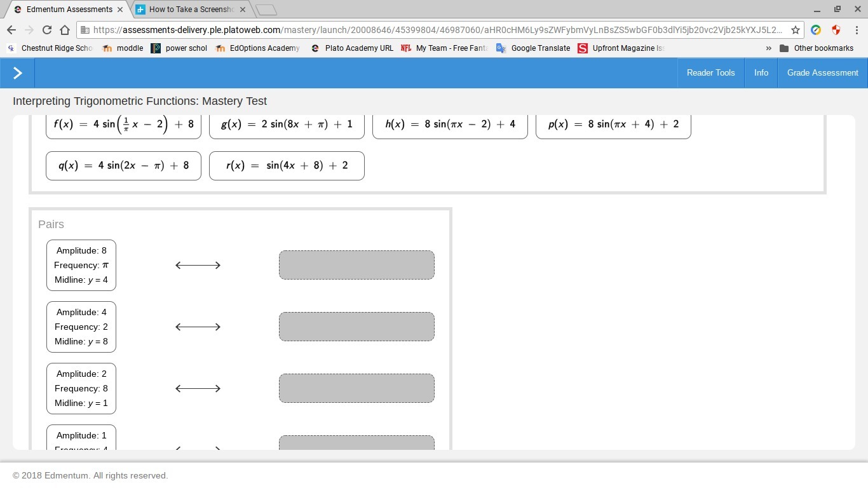Show hidden bookmarks with overflow chevron

[x=768, y=48]
